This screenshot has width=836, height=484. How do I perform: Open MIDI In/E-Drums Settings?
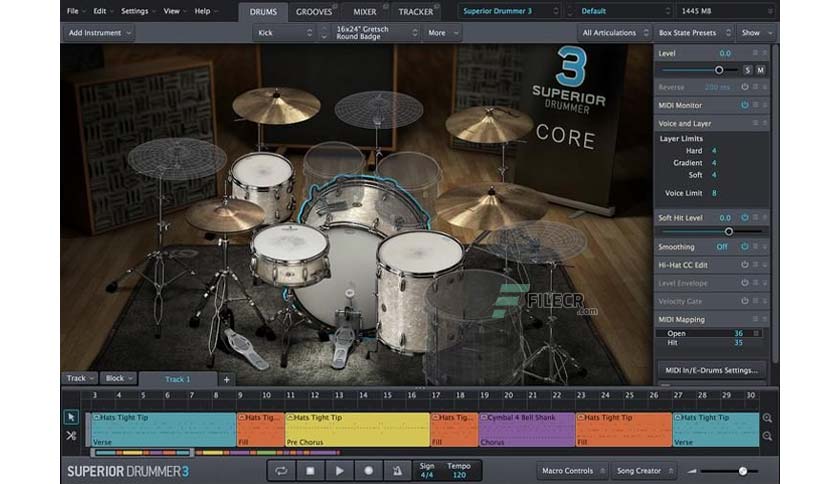(711, 370)
